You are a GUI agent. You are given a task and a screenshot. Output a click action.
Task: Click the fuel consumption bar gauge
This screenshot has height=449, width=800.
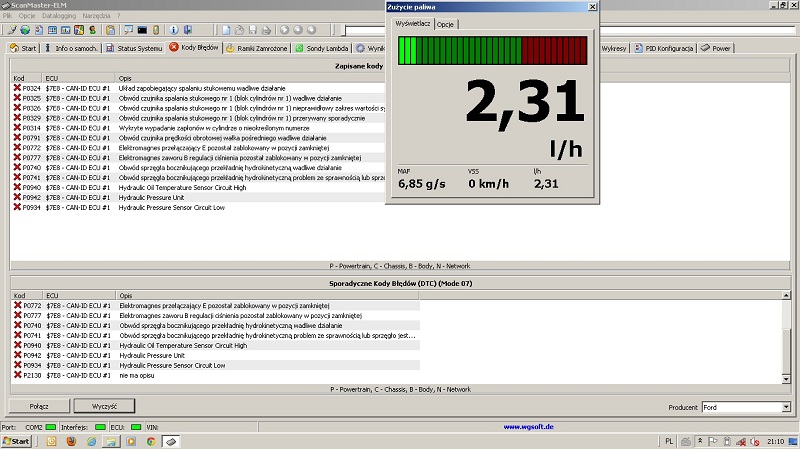pos(491,50)
